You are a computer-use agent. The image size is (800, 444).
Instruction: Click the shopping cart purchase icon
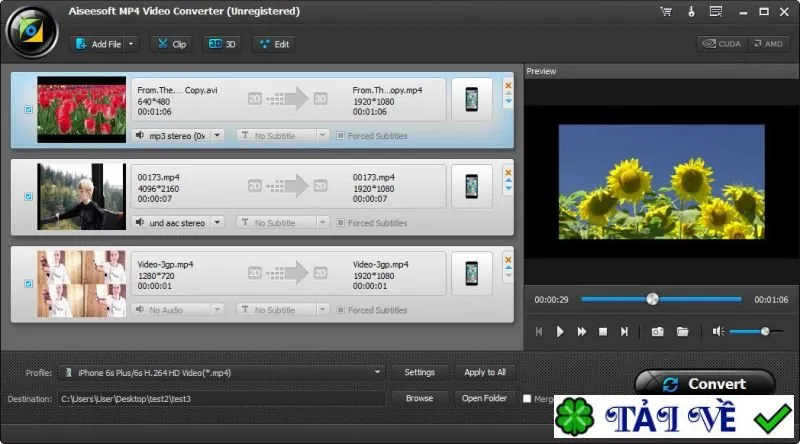click(x=666, y=11)
